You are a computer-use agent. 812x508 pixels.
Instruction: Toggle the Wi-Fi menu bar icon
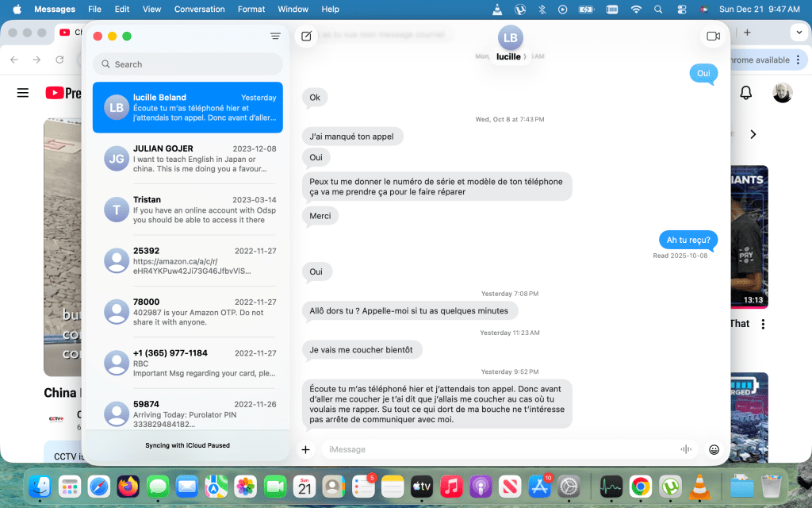click(635, 10)
